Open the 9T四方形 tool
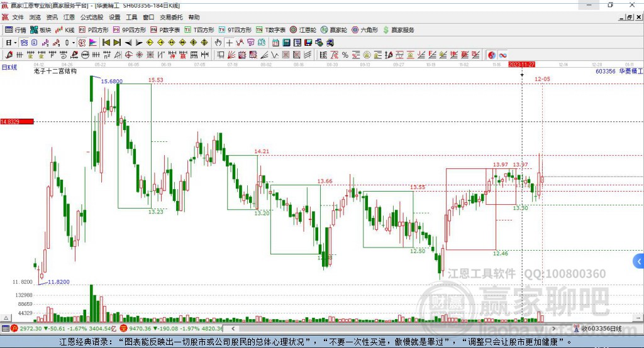This screenshot has height=348, width=644. [235, 30]
